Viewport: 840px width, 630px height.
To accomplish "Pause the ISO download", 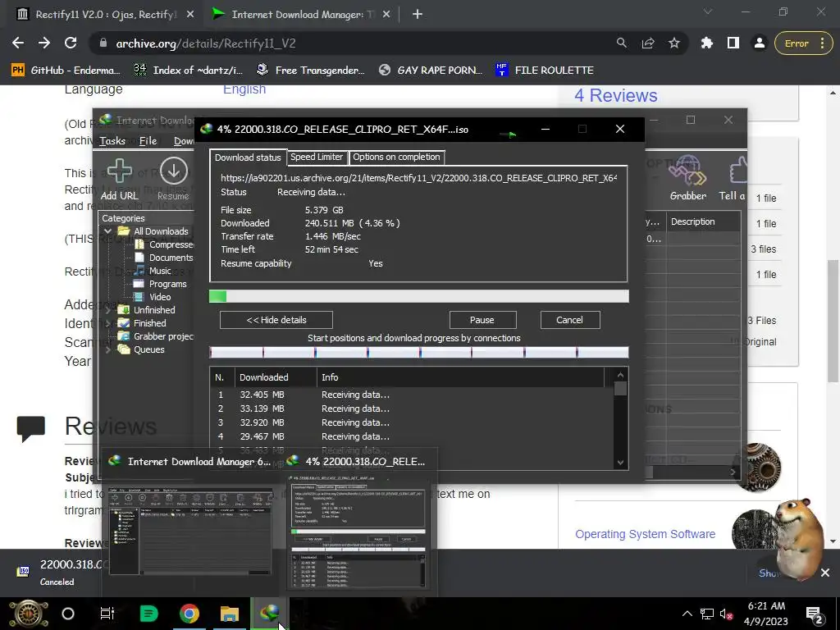I will pyautogui.click(x=482, y=320).
